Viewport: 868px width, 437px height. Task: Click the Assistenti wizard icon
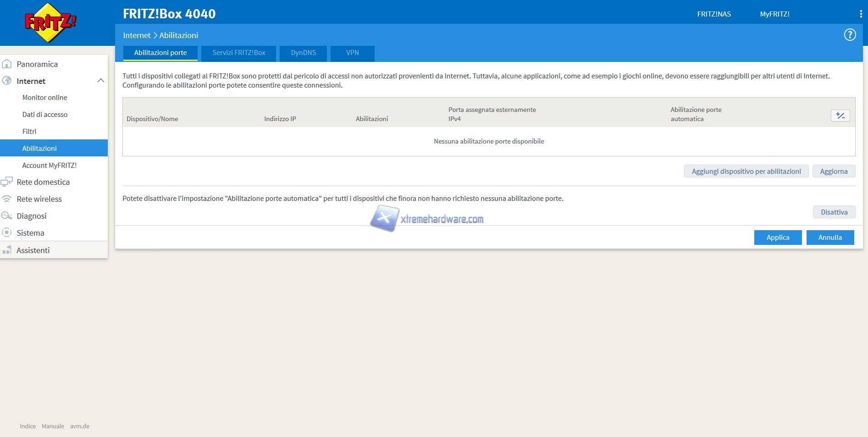click(7, 250)
